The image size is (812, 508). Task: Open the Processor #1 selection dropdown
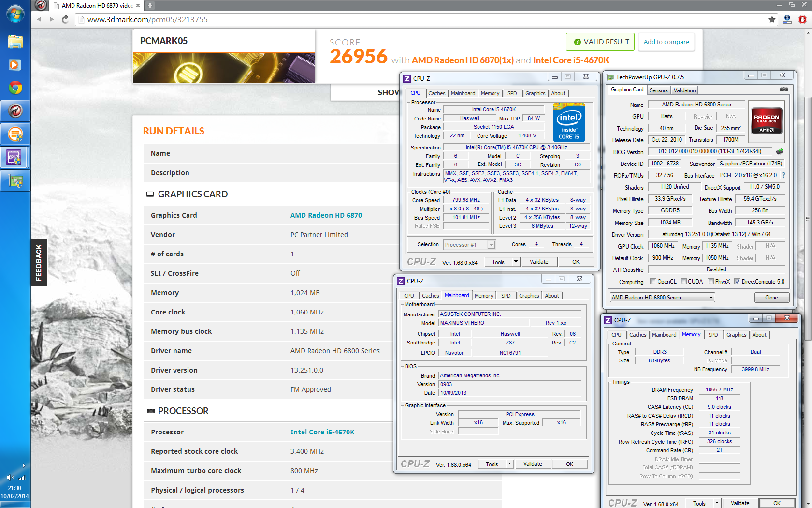coord(469,245)
